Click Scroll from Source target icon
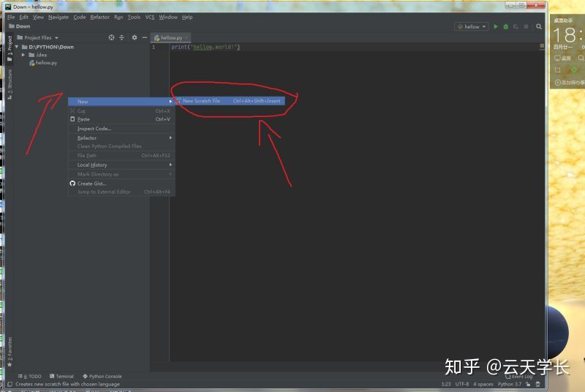This screenshot has width=585, height=392. click(111, 37)
